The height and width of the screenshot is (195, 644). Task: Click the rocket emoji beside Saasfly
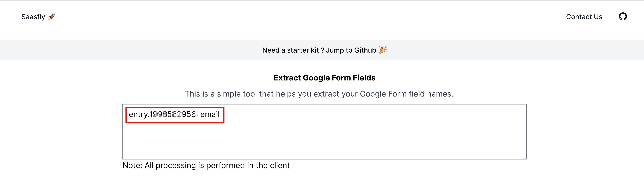[x=52, y=17]
